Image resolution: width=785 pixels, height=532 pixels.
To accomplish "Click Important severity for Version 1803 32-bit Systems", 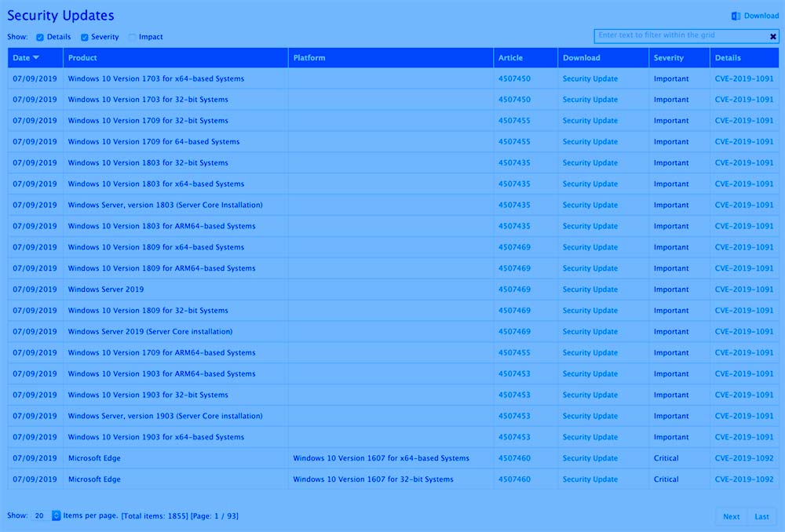I will click(x=671, y=162).
